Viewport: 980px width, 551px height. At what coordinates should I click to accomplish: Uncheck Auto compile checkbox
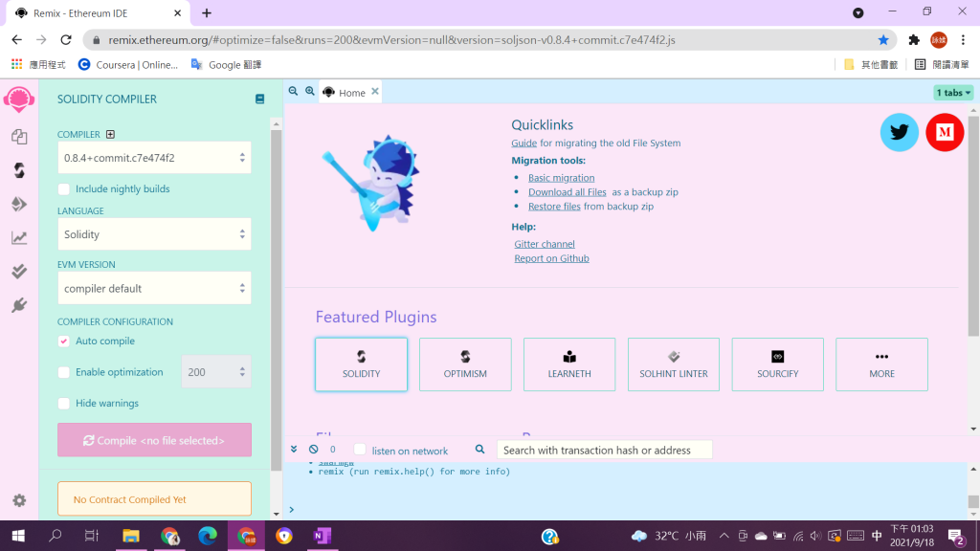pyautogui.click(x=64, y=342)
